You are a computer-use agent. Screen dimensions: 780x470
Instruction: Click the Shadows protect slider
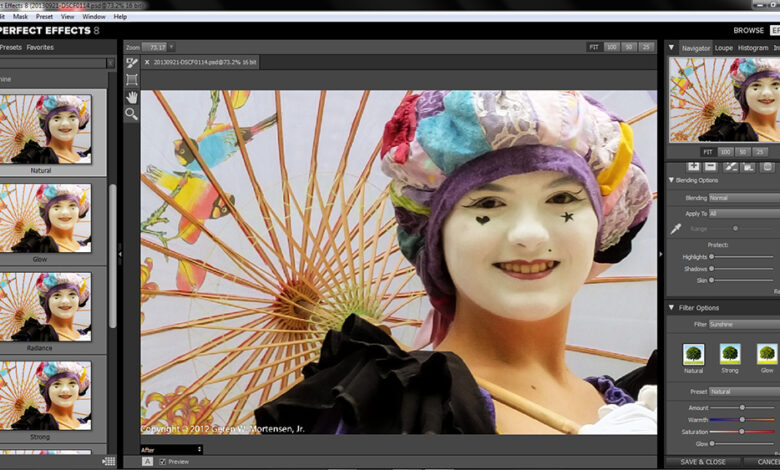[742, 269]
